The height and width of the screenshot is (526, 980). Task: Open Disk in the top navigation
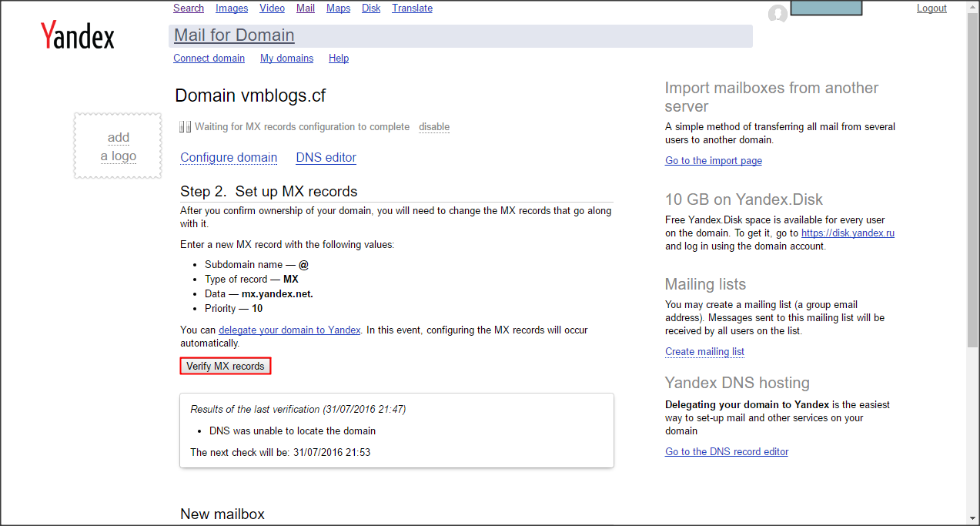pyautogui.click(x=371, y=8)
